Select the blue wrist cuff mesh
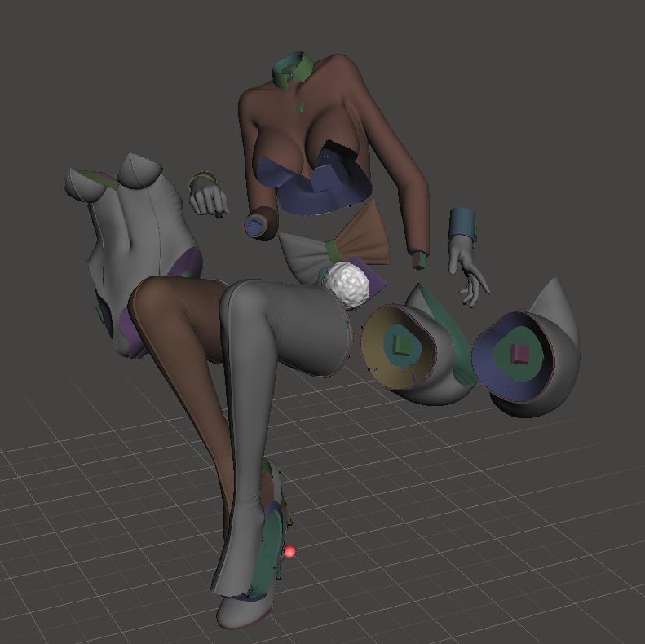Image resolution: width=645 pixels, height=644 pixels. pos(463,225)
